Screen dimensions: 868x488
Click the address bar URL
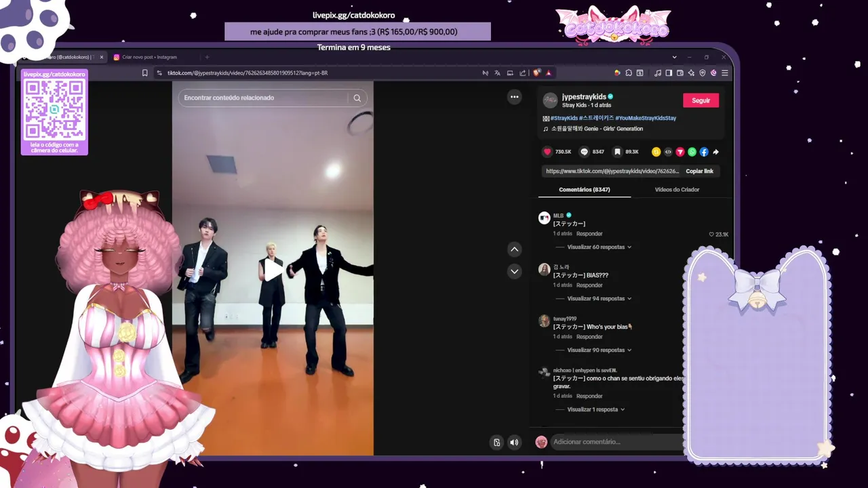tap(248, 73)
